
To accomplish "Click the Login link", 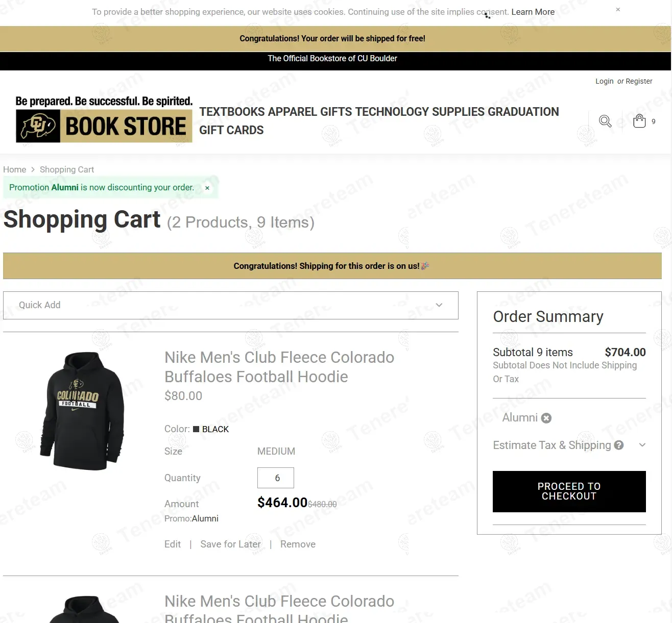I will (604, 81).
